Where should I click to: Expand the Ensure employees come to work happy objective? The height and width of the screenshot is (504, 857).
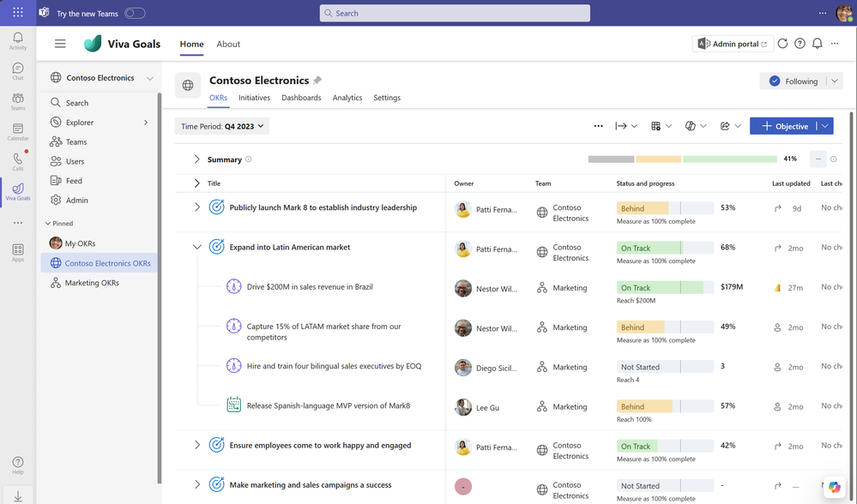[197, 445]
